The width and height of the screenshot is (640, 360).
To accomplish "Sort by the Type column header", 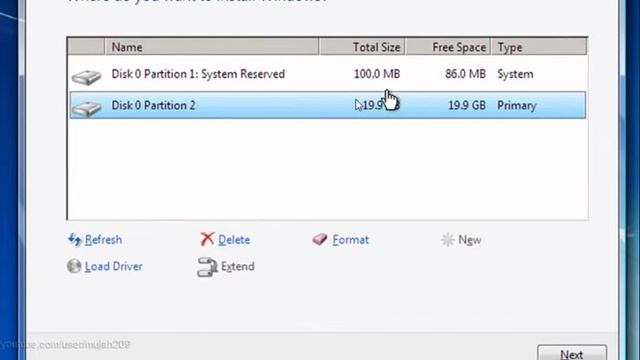I will coord(539,47).
